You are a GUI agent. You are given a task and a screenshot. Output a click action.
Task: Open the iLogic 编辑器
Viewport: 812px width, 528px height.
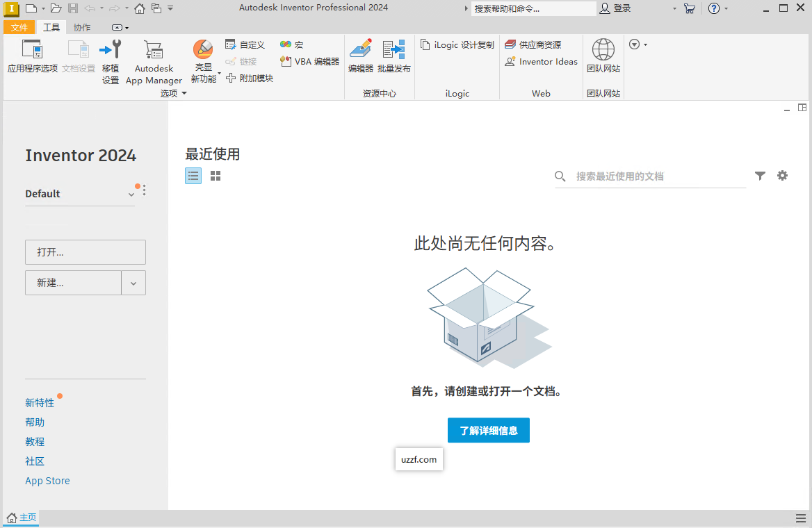click(x=360, y=56)
